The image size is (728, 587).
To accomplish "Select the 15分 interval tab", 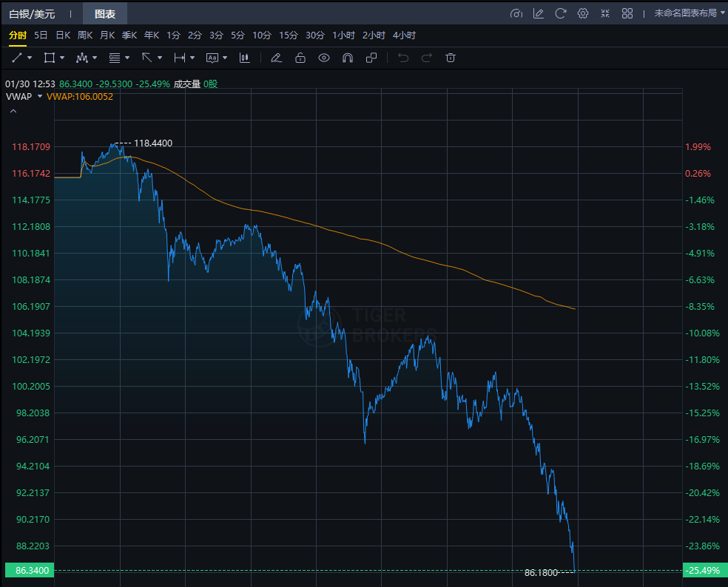I will point(288,35).
